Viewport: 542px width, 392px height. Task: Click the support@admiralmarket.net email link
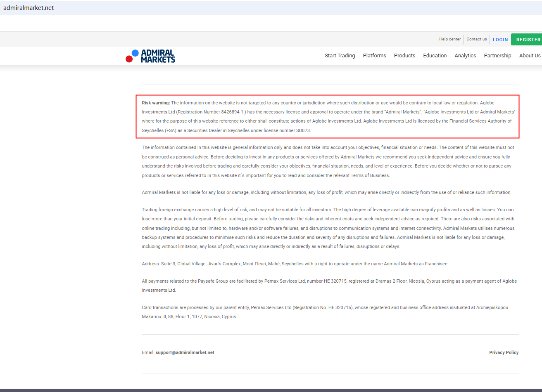[x=185, y=352]
